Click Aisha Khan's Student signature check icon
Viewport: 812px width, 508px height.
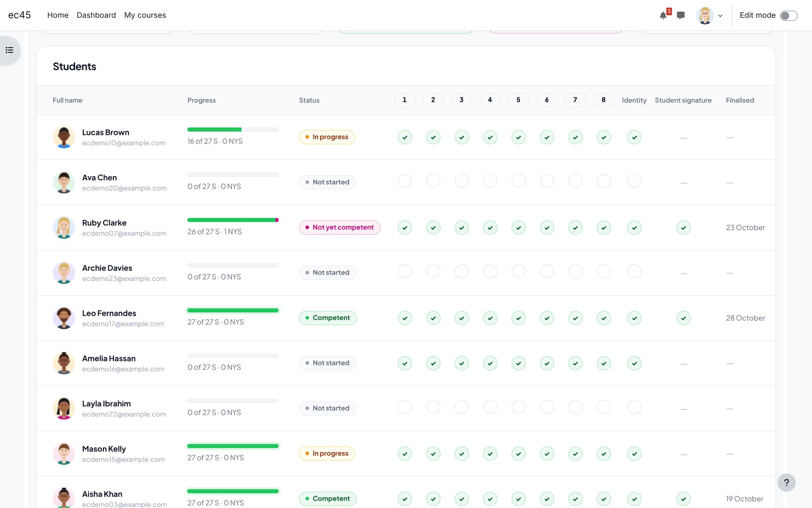[x=683, y=499]
